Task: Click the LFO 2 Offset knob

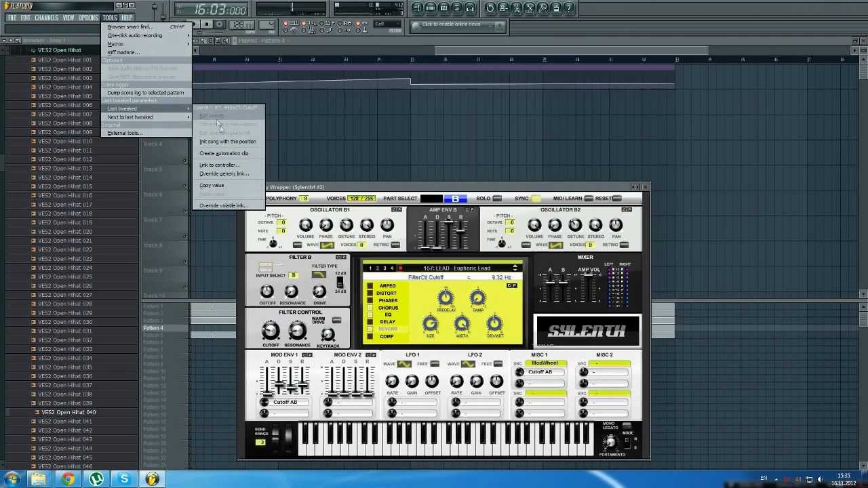Action: [496, 382]
